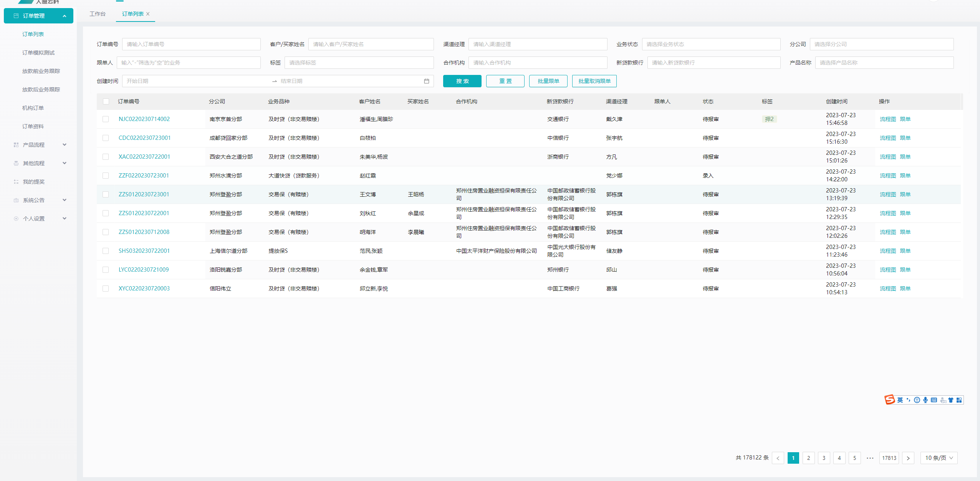Image resolution: width=980 pixels, height=481 pixels.
Task: Toggle the 英 language mode in IME bar
Action: [x=900, y=400]
